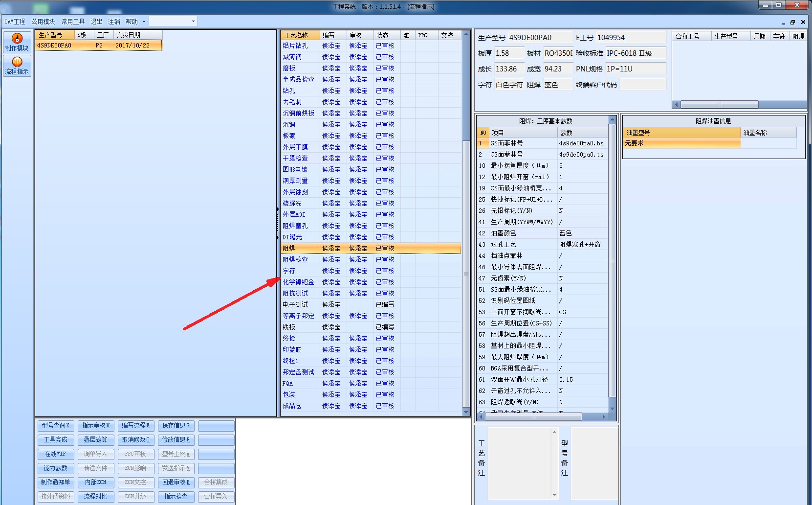This screenshot has height=505, width=812.
Task: Click the 油墨型号 column header
Action: point(682,133)
